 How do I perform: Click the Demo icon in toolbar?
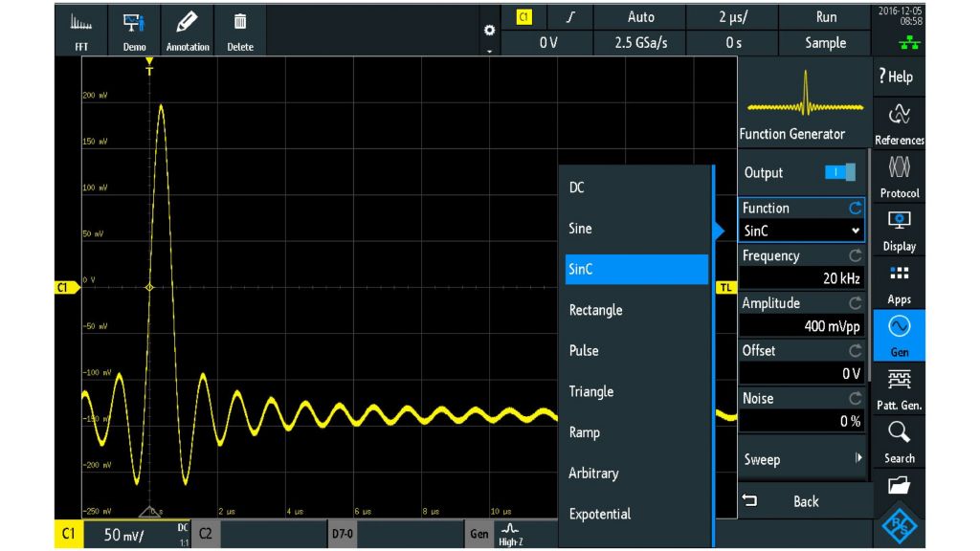tap(134, 29)
